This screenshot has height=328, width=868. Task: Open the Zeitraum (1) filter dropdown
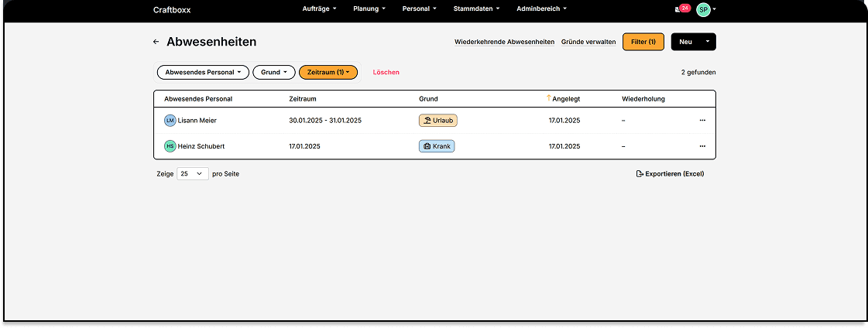point(328,73)
